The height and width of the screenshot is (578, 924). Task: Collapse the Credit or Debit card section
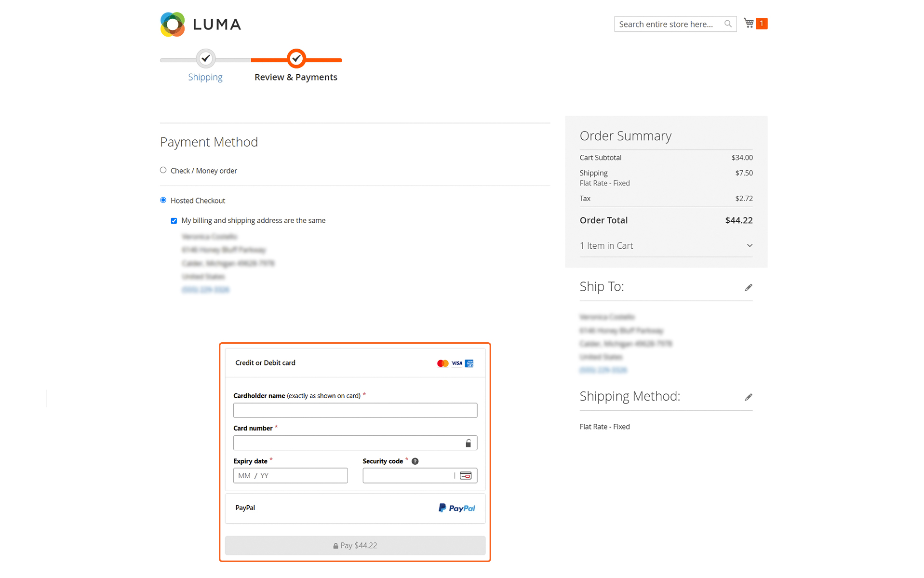click(355, 363)
